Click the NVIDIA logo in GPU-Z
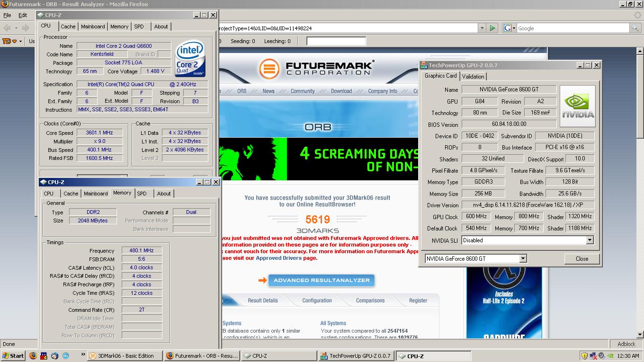 pyautogui.click(x=578, y=106)
